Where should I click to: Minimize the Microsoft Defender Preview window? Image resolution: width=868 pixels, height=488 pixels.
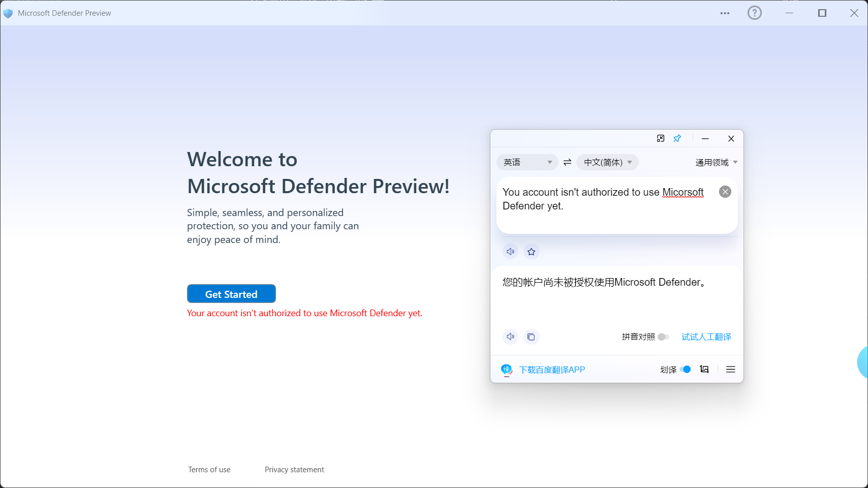click(x=789, y=13)
